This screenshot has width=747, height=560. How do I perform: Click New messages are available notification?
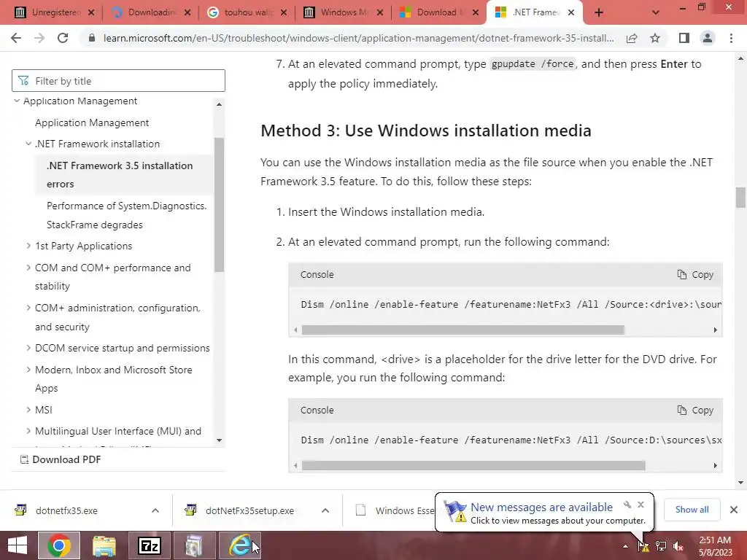(542, 507)
